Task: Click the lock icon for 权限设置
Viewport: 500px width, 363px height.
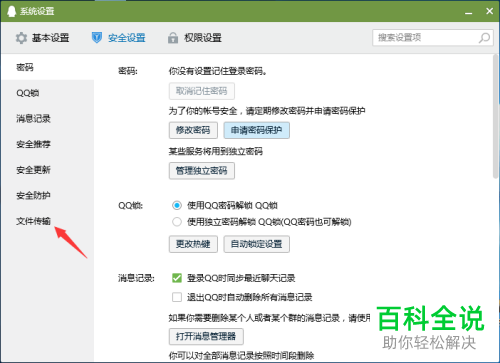Action: (x=173, y=38)
